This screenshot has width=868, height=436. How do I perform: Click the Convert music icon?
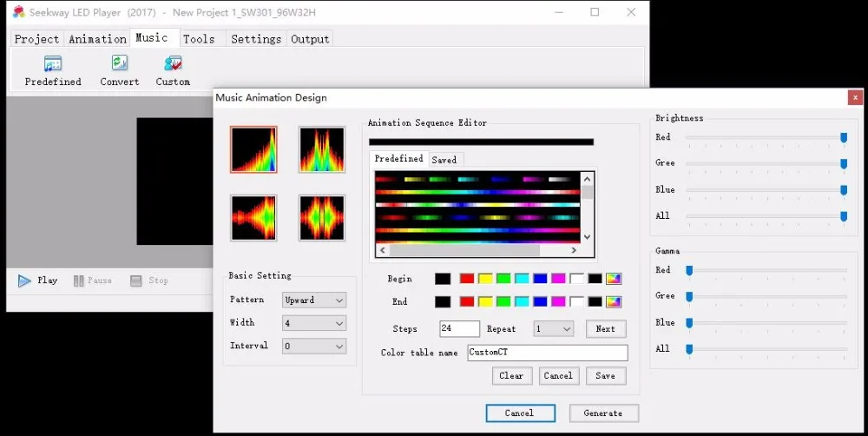[120, 71]
